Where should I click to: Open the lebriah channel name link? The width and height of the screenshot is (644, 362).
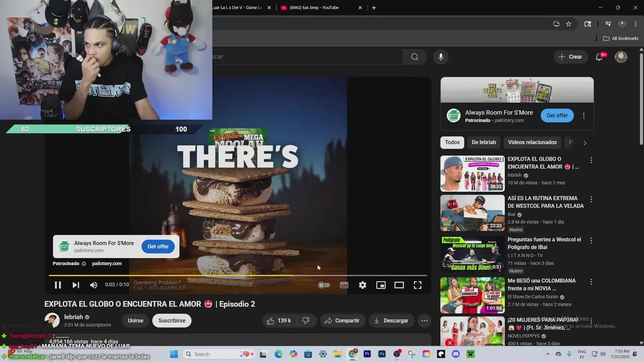pyautogui.click(x=73, y=317)
